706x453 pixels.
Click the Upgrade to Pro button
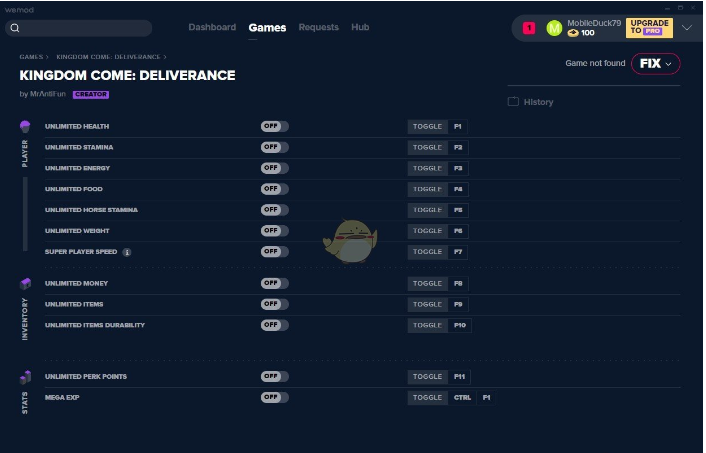(649, 28)
